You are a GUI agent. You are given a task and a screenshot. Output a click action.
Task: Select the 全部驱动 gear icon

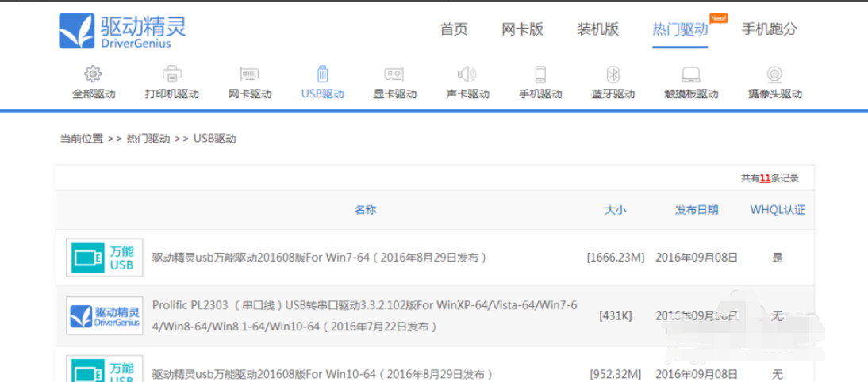pos(93,74)
